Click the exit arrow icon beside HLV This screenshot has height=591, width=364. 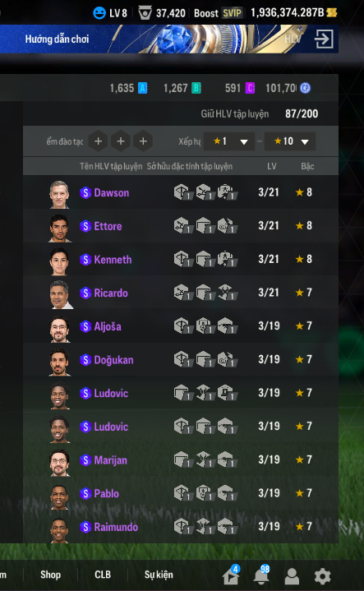point(324,39)
